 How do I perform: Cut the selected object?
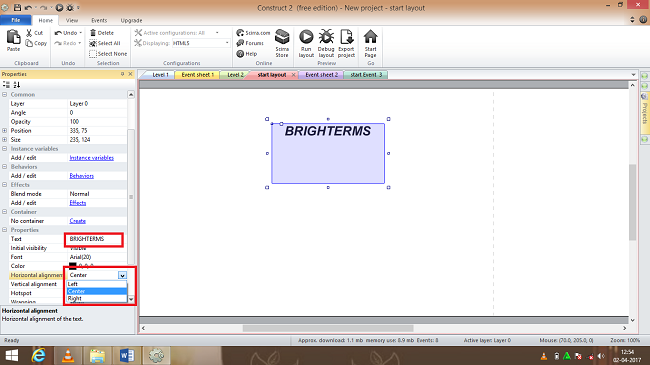(x=34, y=33)
